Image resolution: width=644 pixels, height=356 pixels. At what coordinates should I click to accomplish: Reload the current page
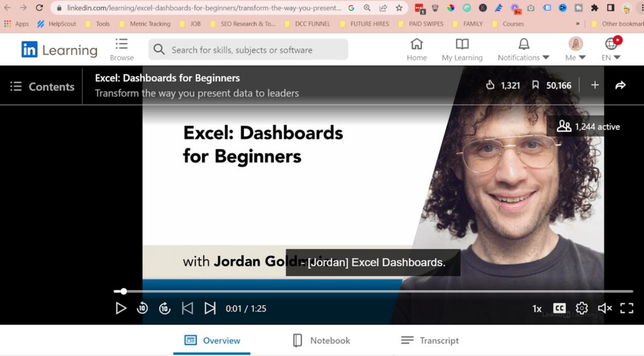(x=40, y=8)
